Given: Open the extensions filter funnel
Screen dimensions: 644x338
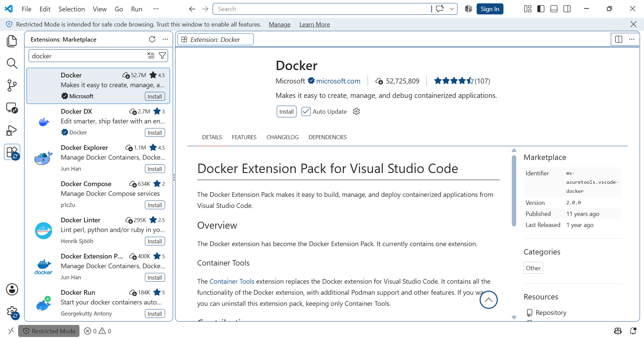Looking at the screenshot, I should tap(162, 56).
